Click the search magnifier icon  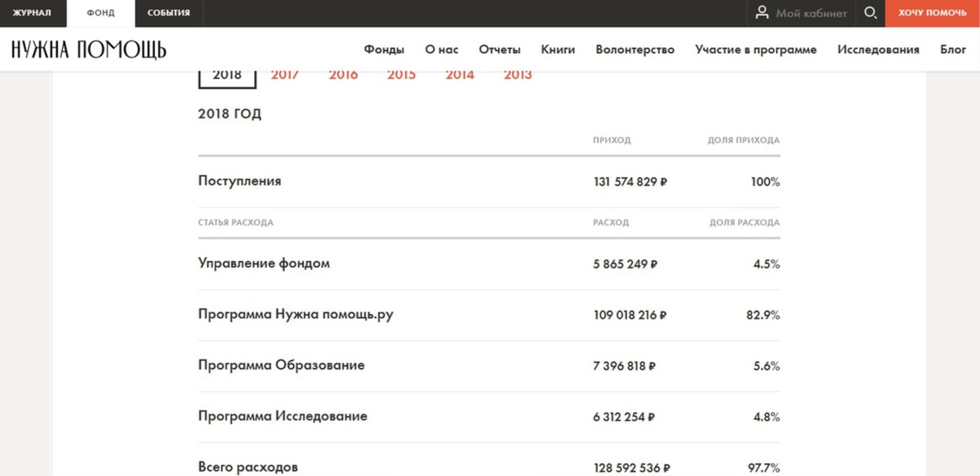(x=871, y=13)
